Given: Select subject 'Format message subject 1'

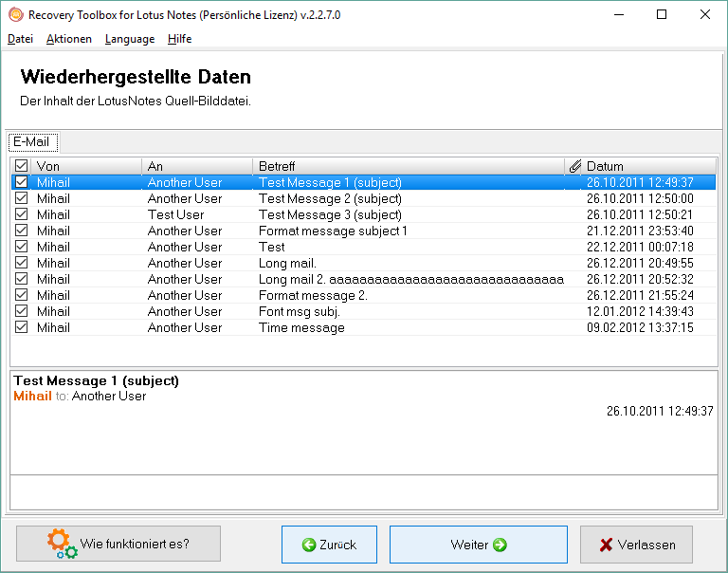Looking at the screenshot, I should [333, 231].
